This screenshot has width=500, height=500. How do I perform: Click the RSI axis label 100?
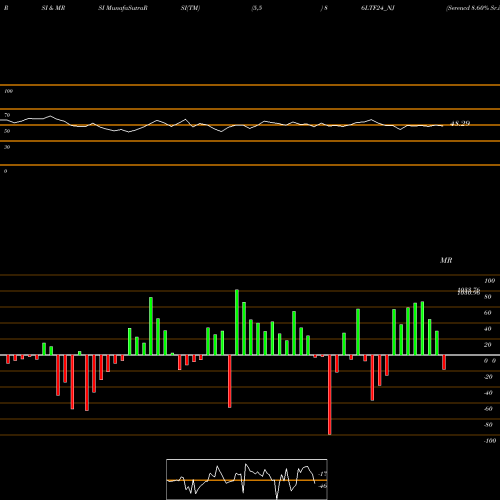(x=8, y=91)
